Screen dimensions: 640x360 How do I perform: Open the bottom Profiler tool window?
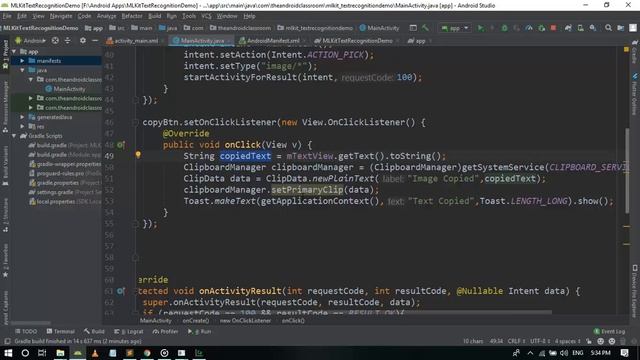coord(165,331)
